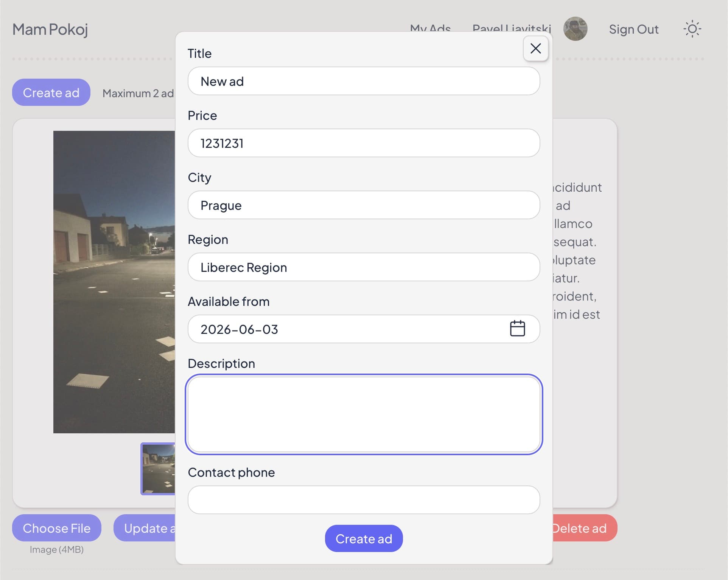Click the Contact phone label

(x=231, y=472)
